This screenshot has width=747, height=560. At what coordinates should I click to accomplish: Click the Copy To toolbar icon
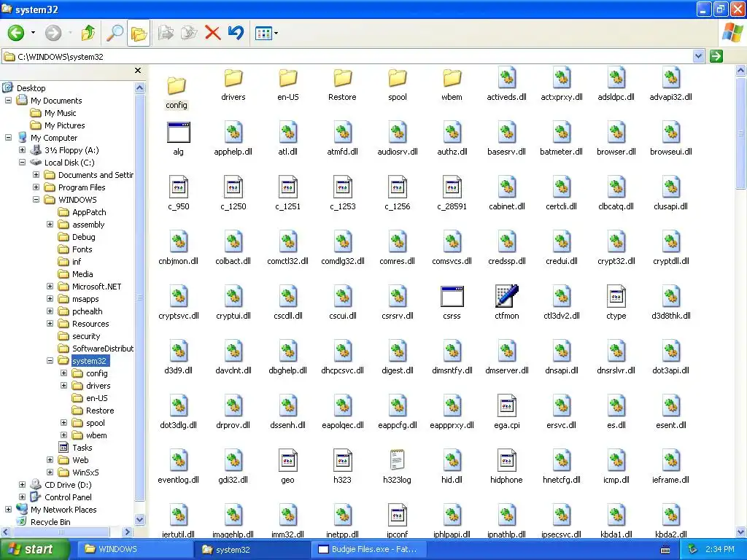point(189,33)
